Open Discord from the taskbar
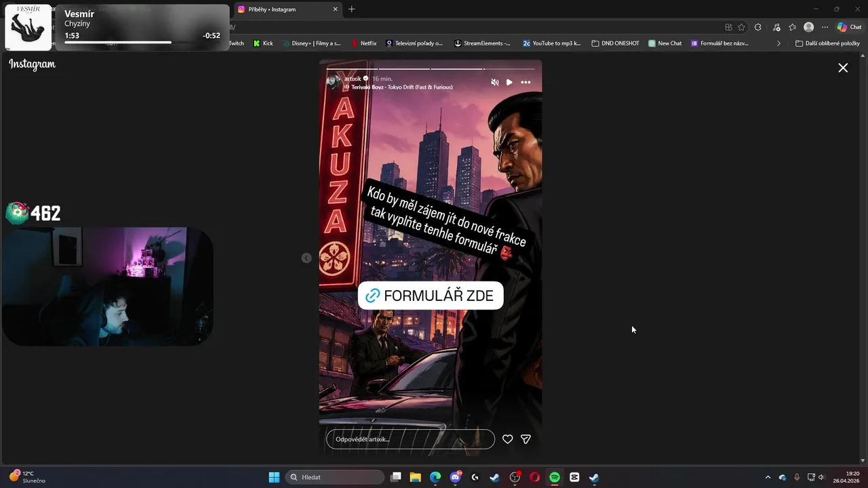This screenshot has height=488, width=868. pos(455,477)
